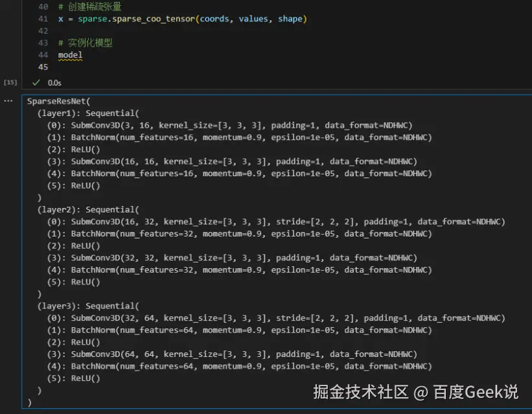This screenshot has width=532, height=414.
Task: Click BatchNorm(num_features=32 first line in layer2
Action: (x=240, y=233)
